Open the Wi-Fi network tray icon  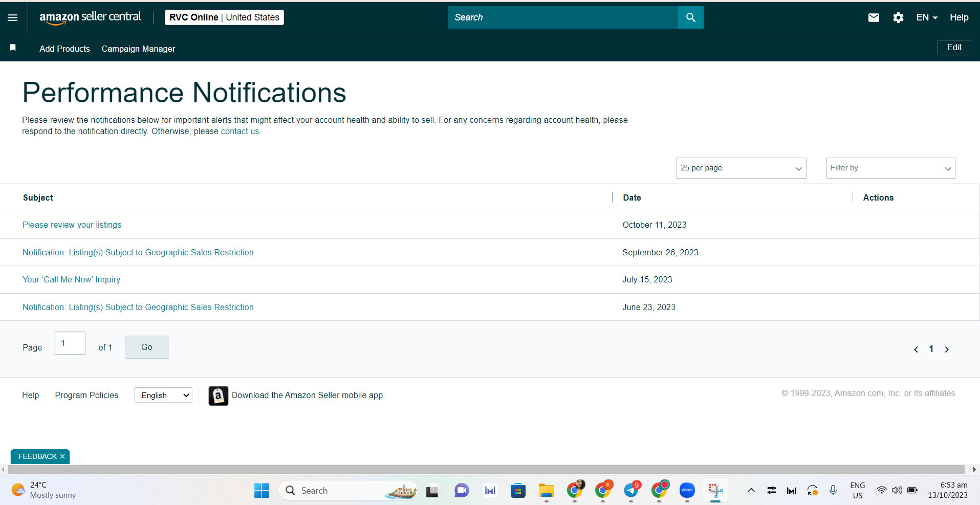(881, 490)
